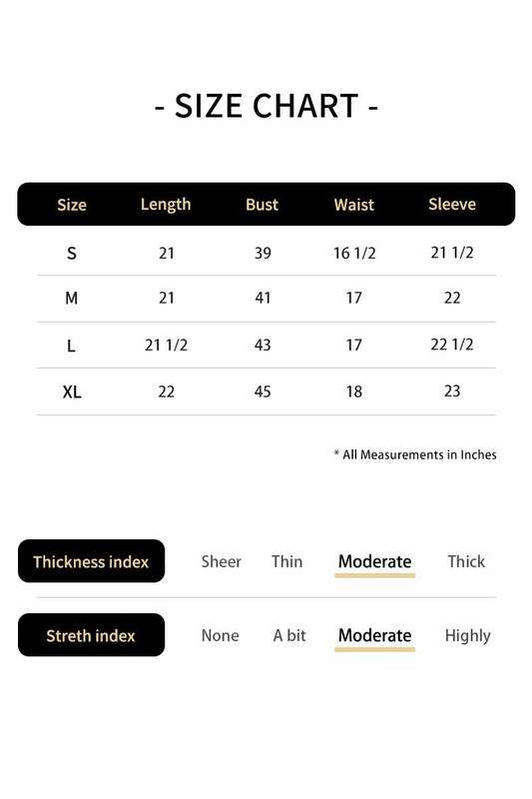Click the bust value 43 for size L

263,345
